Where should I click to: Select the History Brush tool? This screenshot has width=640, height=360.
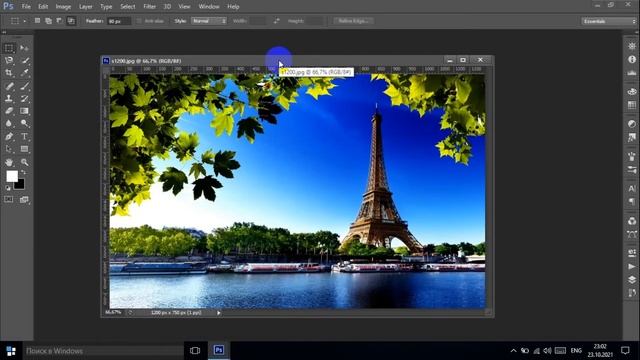[x=24, y=98]
